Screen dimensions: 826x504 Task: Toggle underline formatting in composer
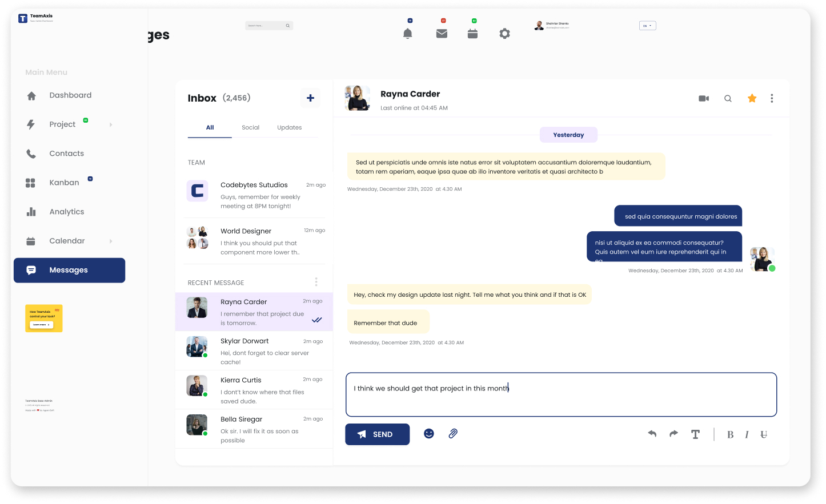764,435
